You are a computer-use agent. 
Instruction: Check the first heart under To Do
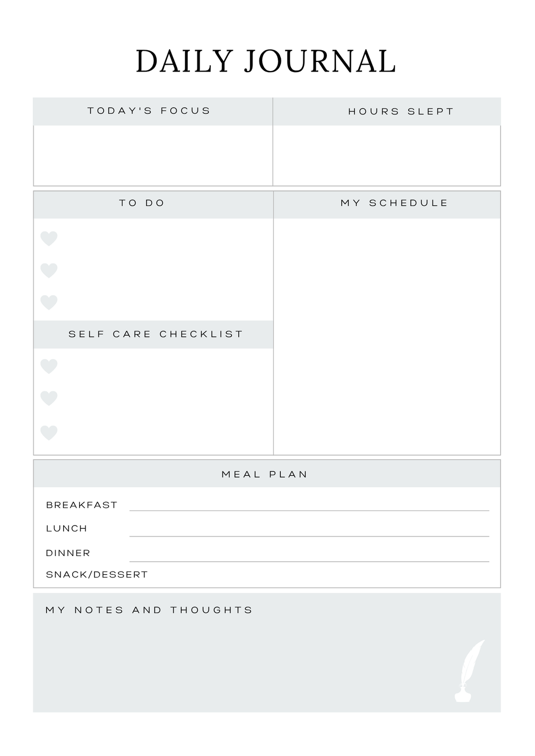pos(49,238)
